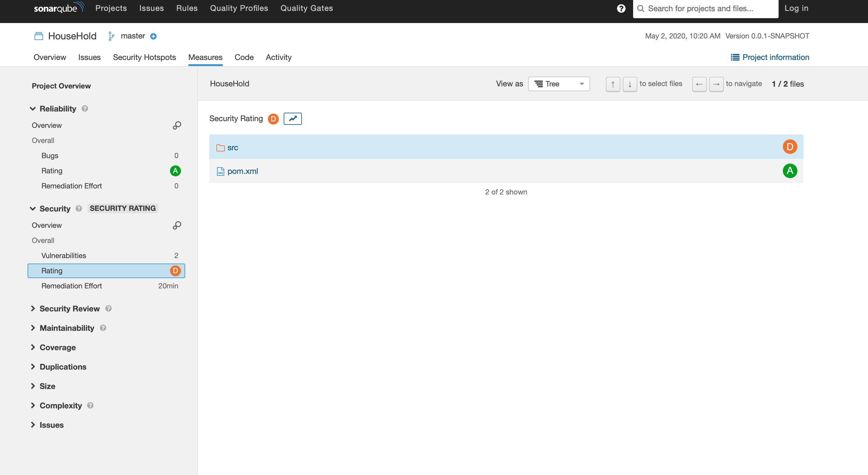Click the trend arrow icon next to Security Rating
The width and height of the screenshot is (868, 475).
[292, 118]
